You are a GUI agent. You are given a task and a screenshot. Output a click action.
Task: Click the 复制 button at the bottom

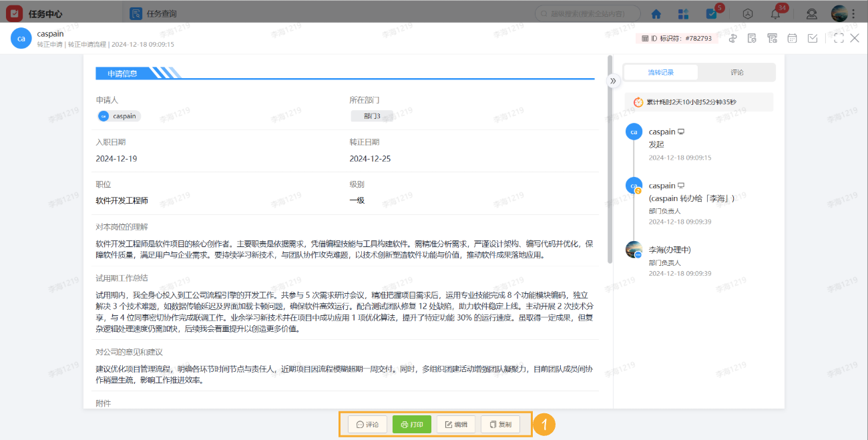pyautogui.click(x=501, y=424)
